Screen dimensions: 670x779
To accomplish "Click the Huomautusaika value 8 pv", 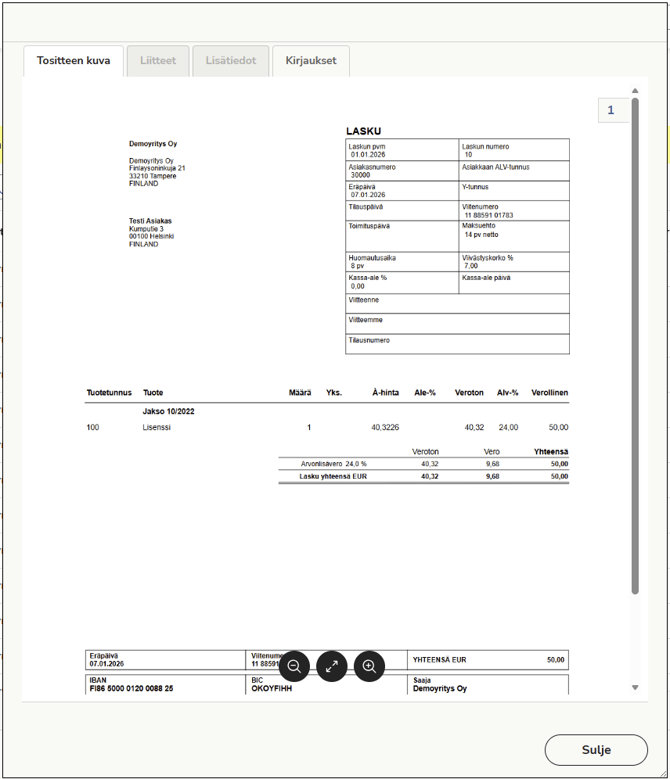I will (357, 266).
